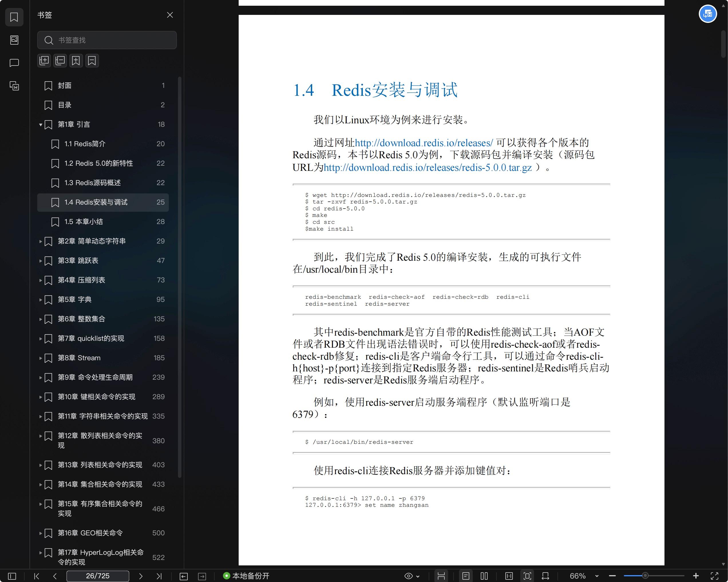Screen dimensions: 728x582
Task: Open the download.redis.io/releases/ link
Action: [424, 143]
